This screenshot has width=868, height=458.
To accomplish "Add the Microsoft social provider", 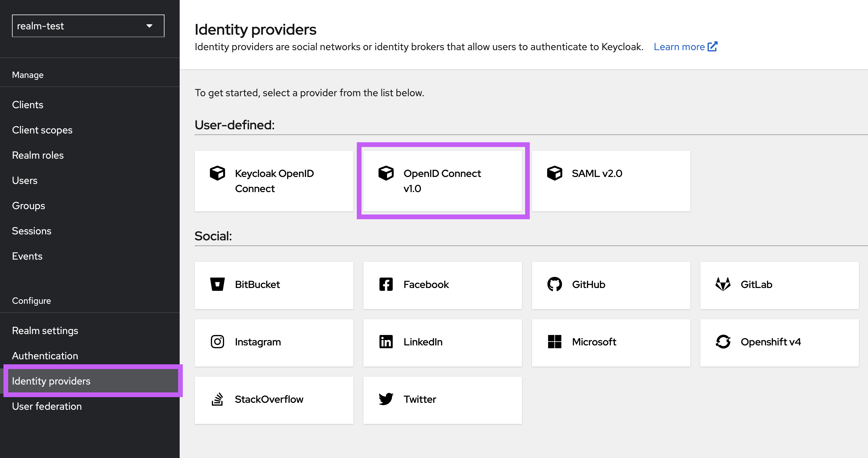I will [x=611, y=343].
